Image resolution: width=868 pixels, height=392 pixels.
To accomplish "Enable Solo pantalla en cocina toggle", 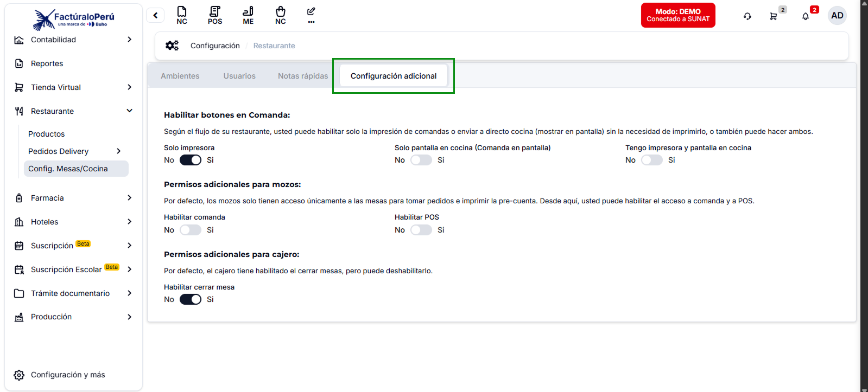I will coord(421,160).
